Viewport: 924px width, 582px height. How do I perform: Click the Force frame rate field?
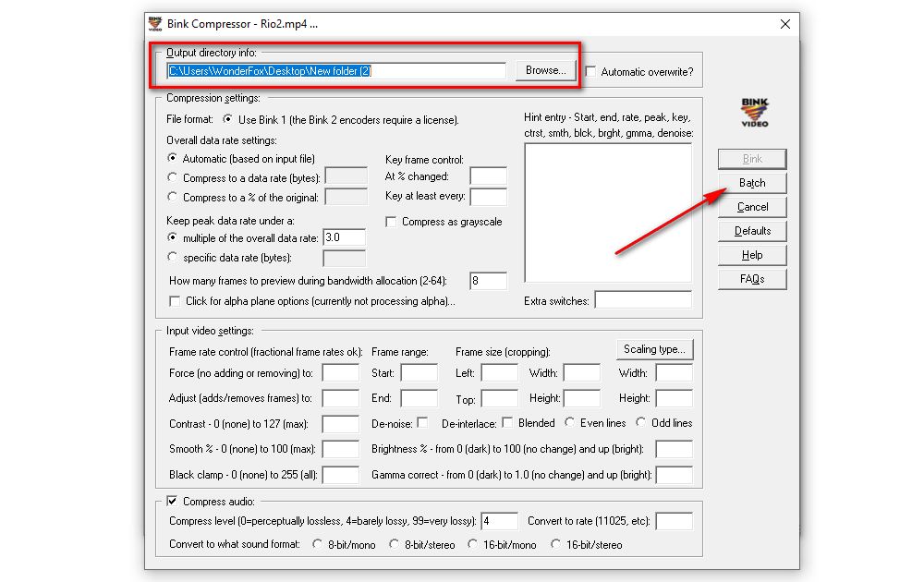[340, 373]
